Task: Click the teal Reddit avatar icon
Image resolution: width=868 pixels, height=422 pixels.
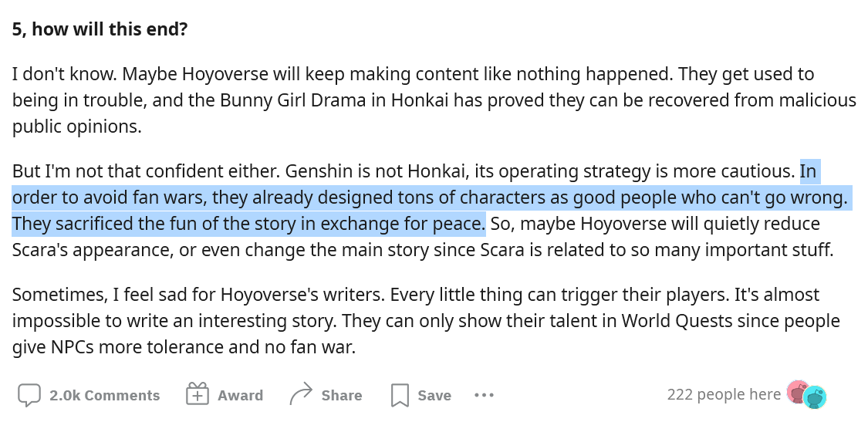Action: (x=815, y=397)
